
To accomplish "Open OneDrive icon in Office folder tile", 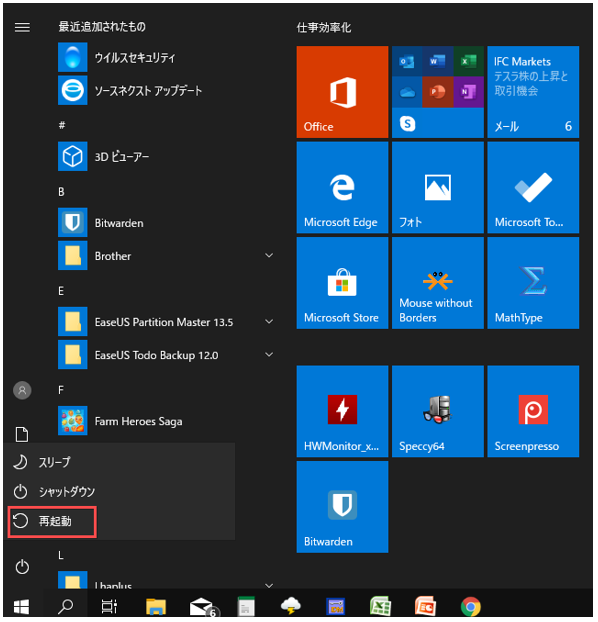I will tap(407, 92).
